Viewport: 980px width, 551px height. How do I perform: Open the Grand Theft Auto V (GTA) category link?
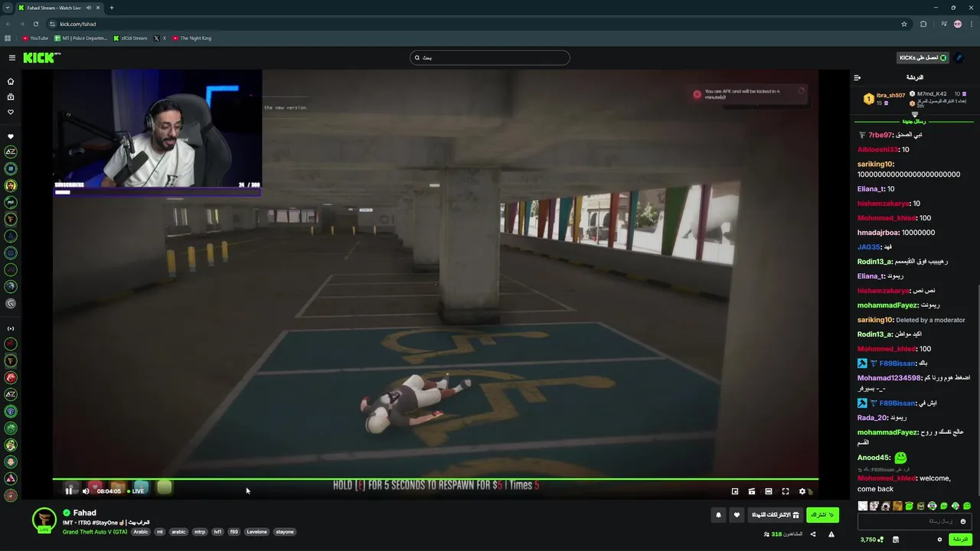coord(95,532)
